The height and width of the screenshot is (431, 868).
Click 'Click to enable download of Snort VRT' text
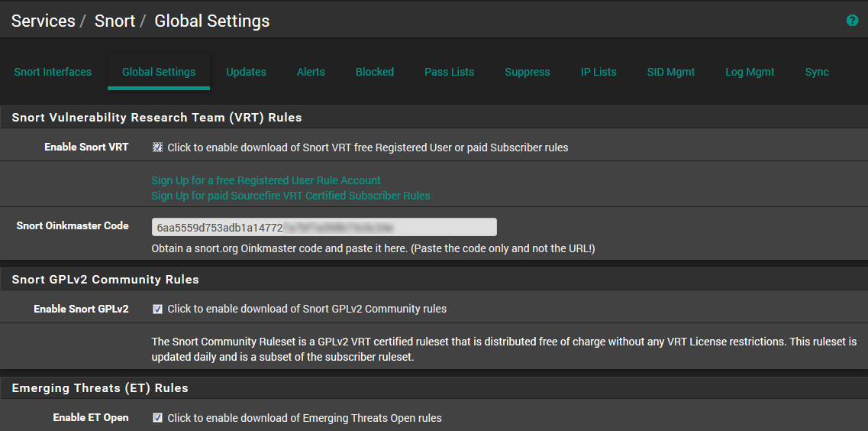[367, 148]
